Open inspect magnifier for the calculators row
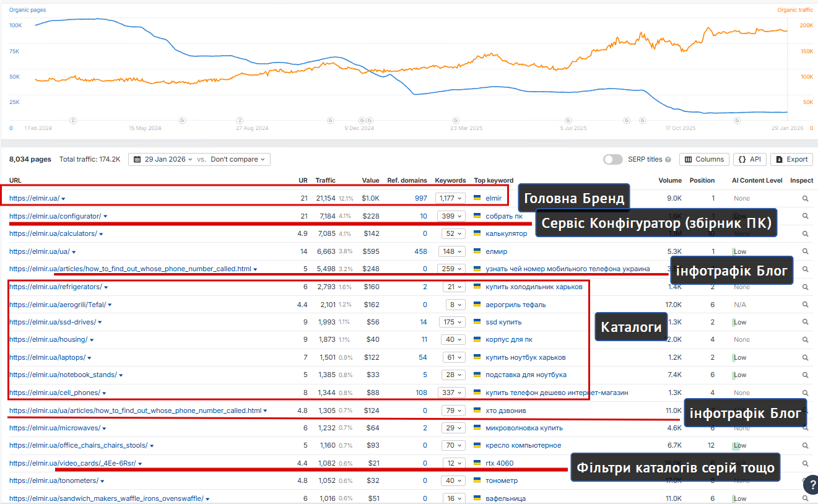818x504 pixels. point(805,234)
